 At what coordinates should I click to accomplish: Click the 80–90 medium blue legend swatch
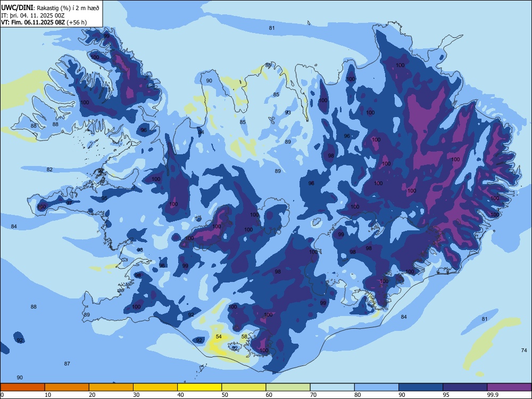coord(377,387)
